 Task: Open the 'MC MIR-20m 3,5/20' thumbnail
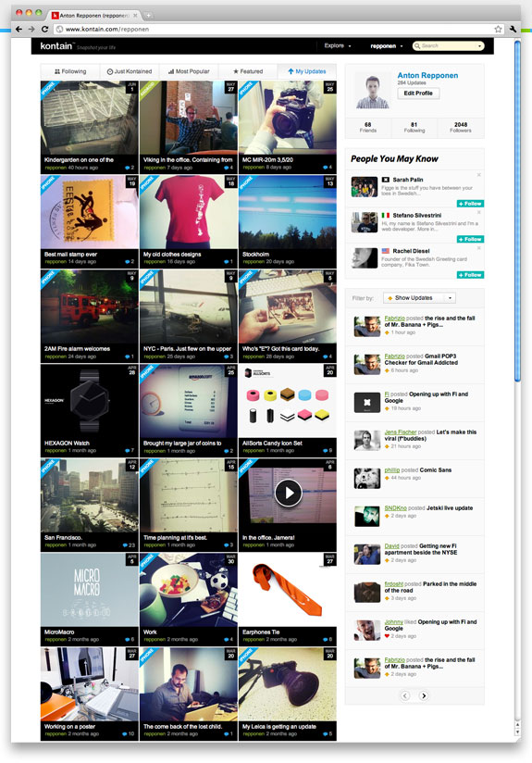point(288,118)
